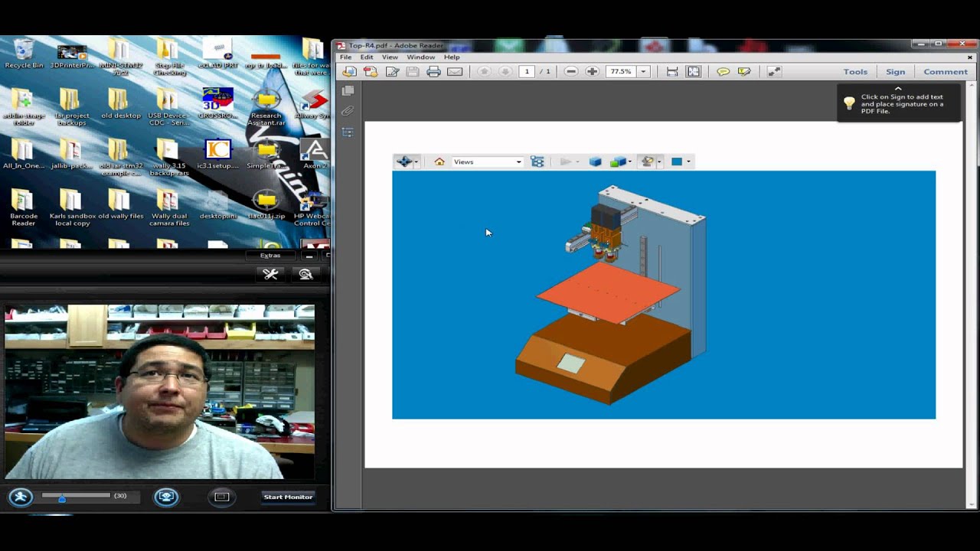Open the Comment pane

click(x=946, y=71)
